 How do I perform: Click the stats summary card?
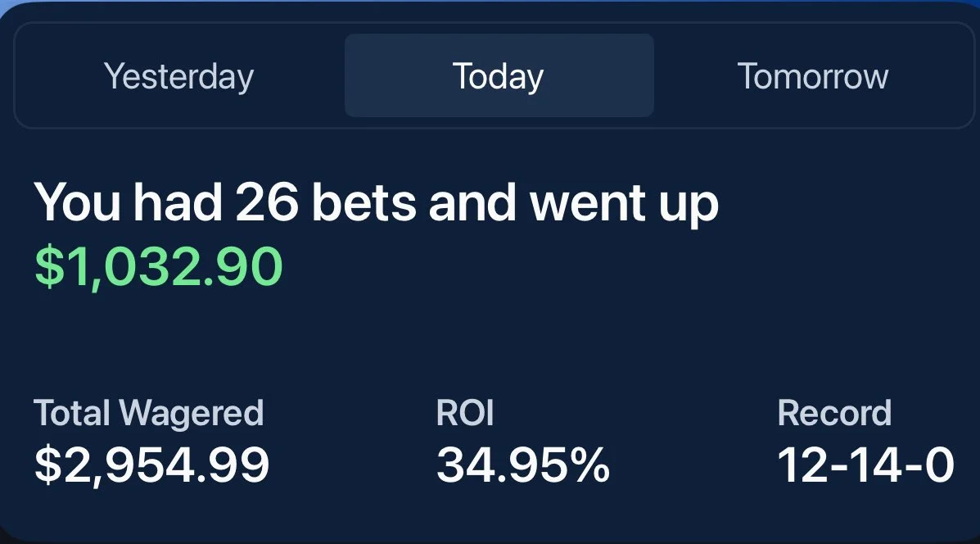(490, 328)
